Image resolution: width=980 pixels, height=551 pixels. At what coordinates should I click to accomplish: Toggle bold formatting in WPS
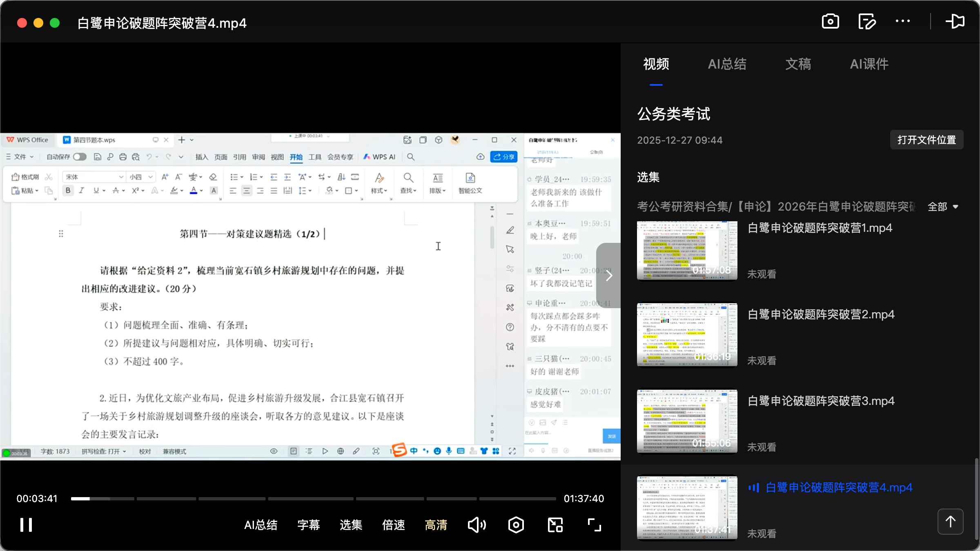coord(68,190)
